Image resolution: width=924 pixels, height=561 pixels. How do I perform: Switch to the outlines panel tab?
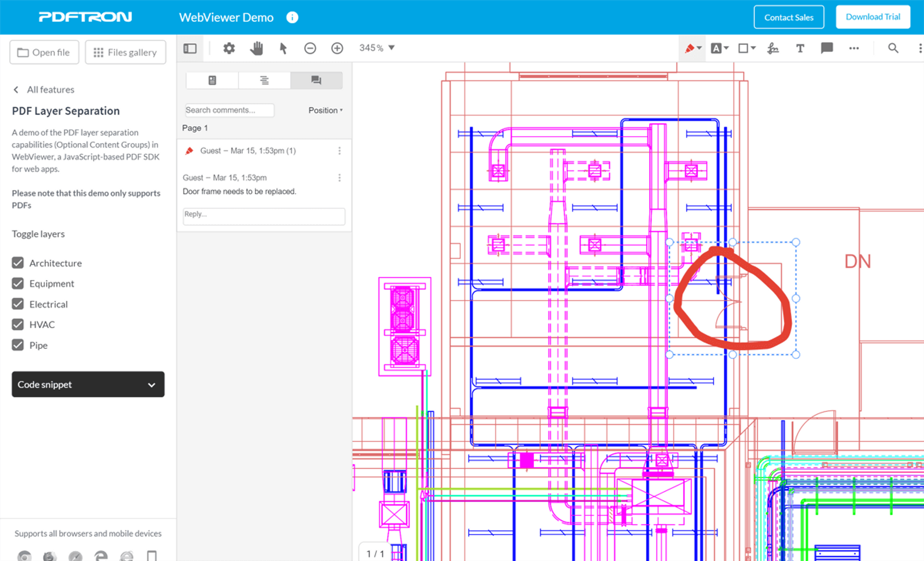pos(264,80)
